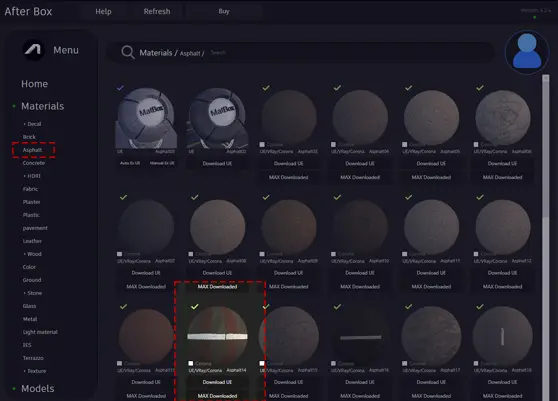
Task: Toggle the Corona checkbox under Asphalt03
Action: click(x=262, y=144)
